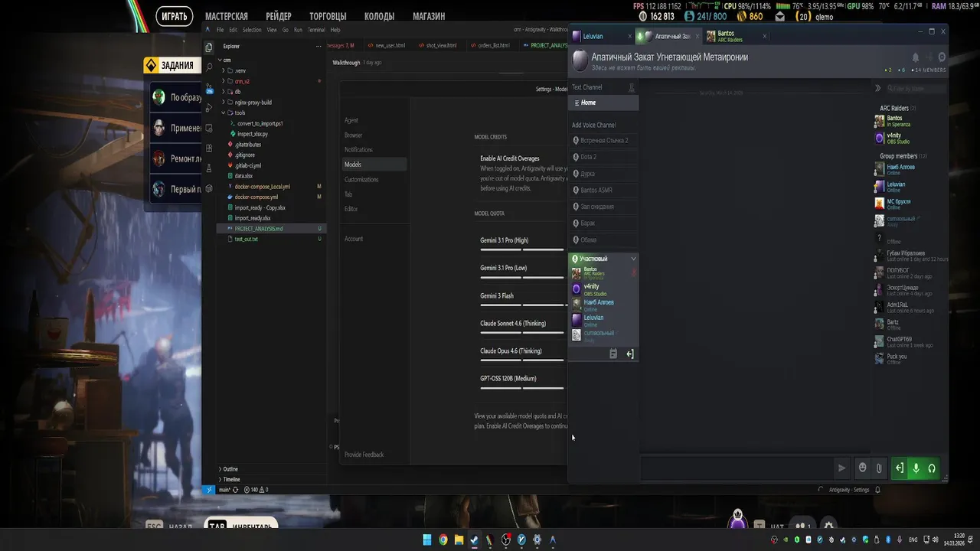Leave Участковый voice channel via exit icon

click(x=630, y=354)
